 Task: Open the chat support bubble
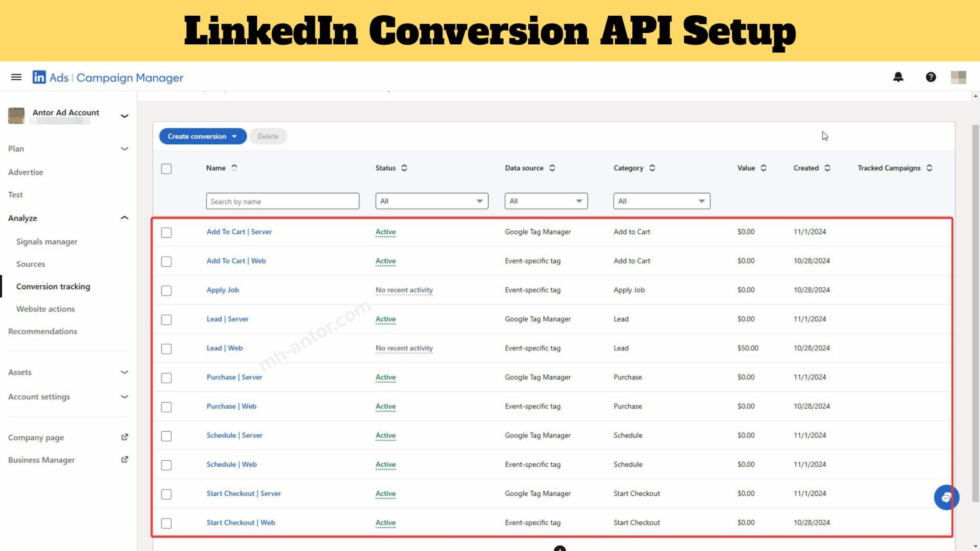tap(946, 497)
